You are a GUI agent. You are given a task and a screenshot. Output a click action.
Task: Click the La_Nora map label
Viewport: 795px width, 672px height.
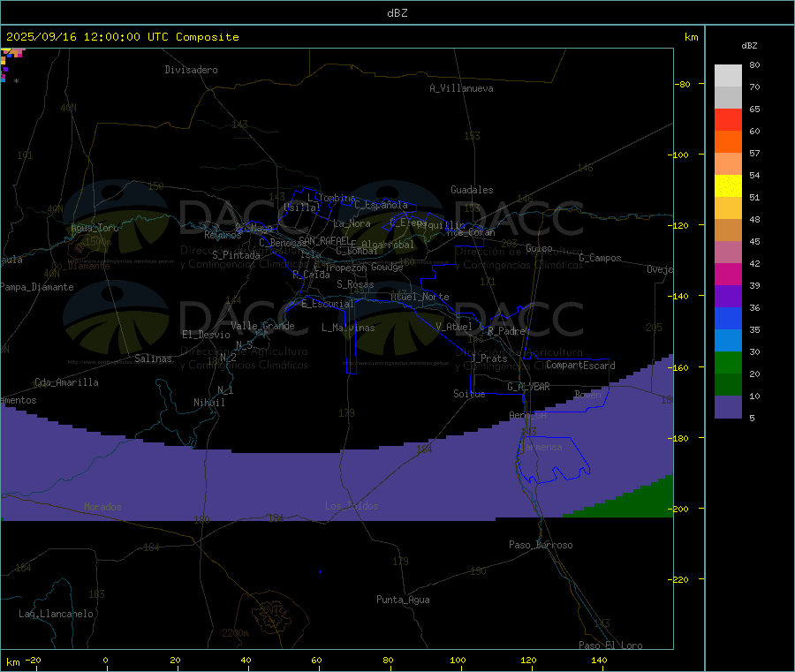(352, 223)
